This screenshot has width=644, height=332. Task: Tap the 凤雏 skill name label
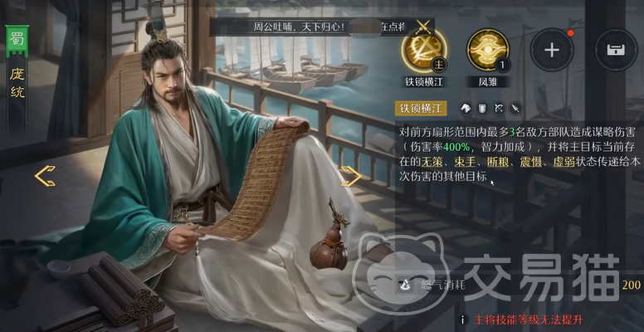pyautogui.click(x=487, y=81)
